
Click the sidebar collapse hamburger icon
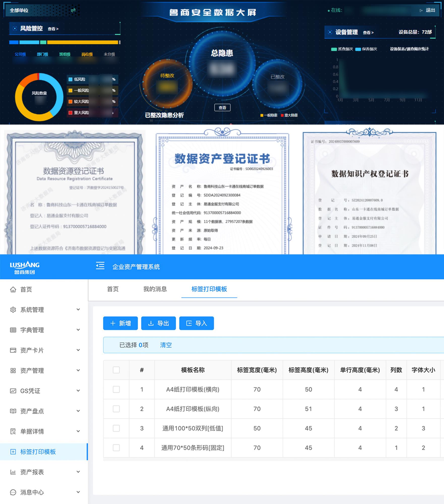click(x=100, y=266)
